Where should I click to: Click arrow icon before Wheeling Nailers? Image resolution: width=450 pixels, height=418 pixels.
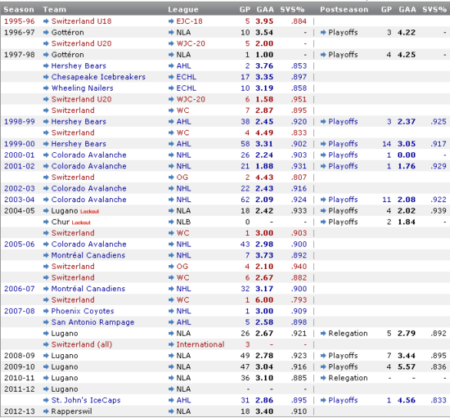46,88
